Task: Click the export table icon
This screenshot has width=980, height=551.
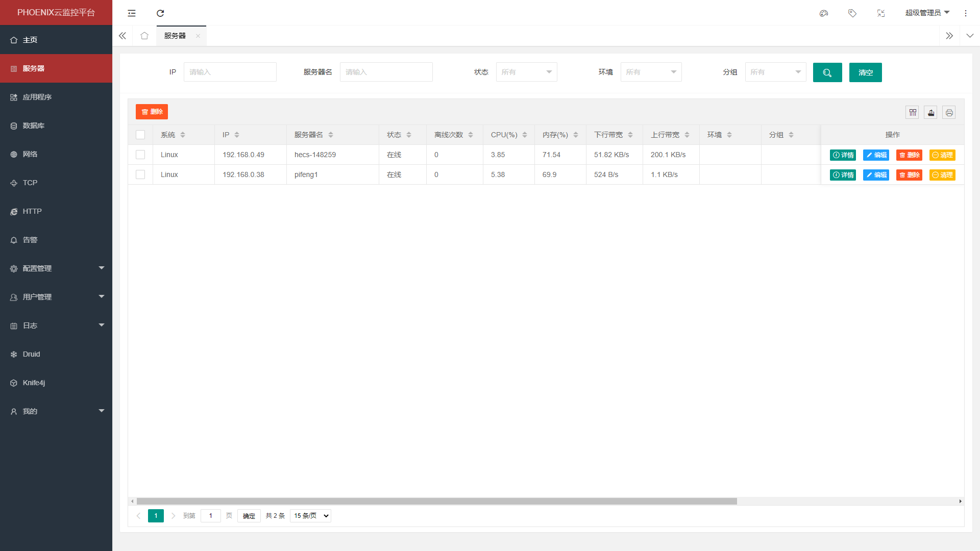Action: click(x=931, y=112)
